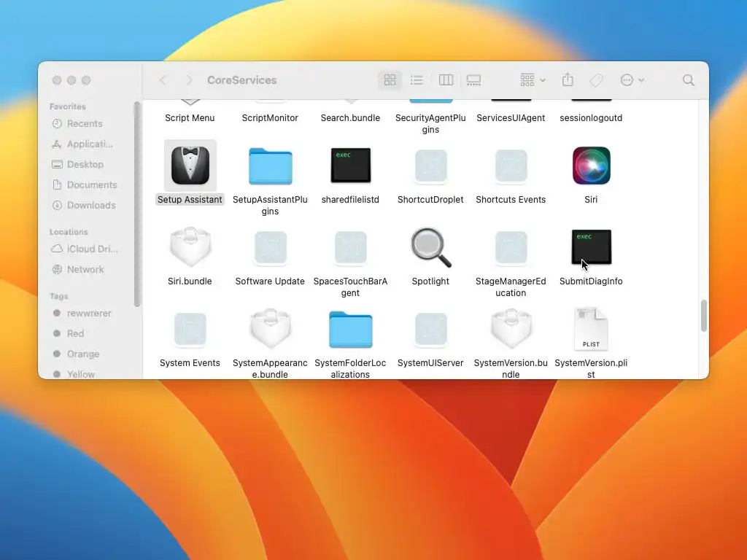Click the ScriptMonitor label
The width and height of the screenshot is (747, 560).
pyautogui.click(x=270, y=118)
